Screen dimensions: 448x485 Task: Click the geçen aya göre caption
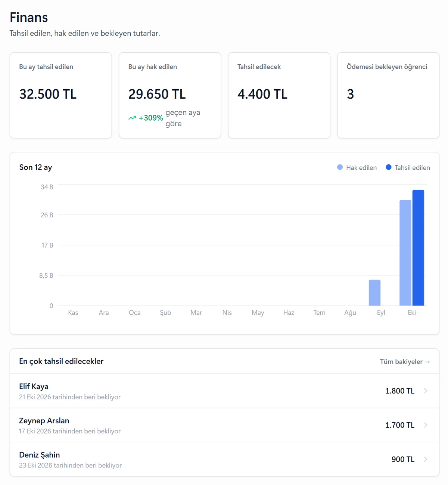[x=183, y=118]
